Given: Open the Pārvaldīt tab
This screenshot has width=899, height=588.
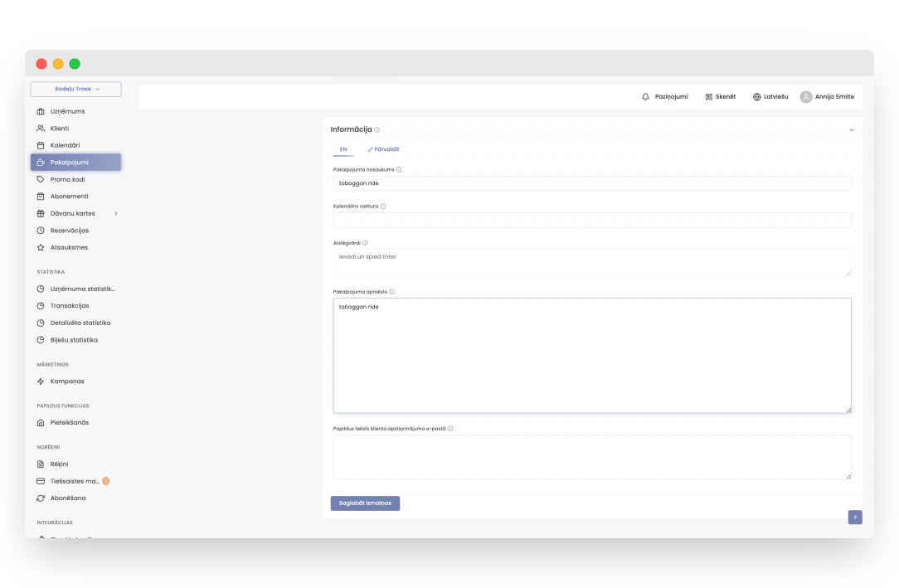Looking at the screenshot, I should click(383, 149).
